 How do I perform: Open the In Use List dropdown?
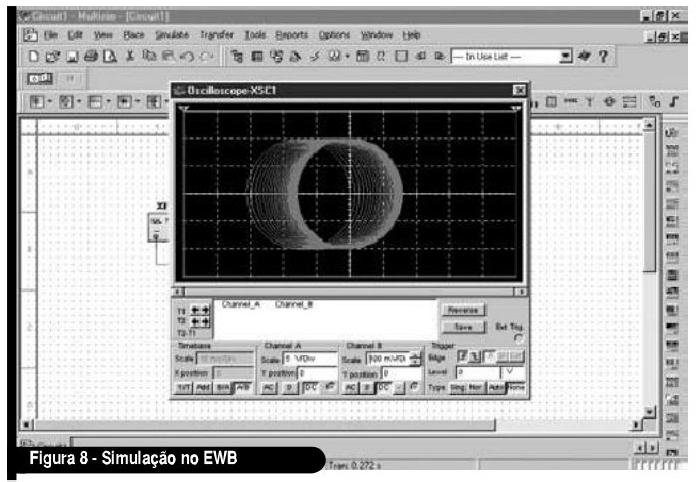click(x=568, y=53)
